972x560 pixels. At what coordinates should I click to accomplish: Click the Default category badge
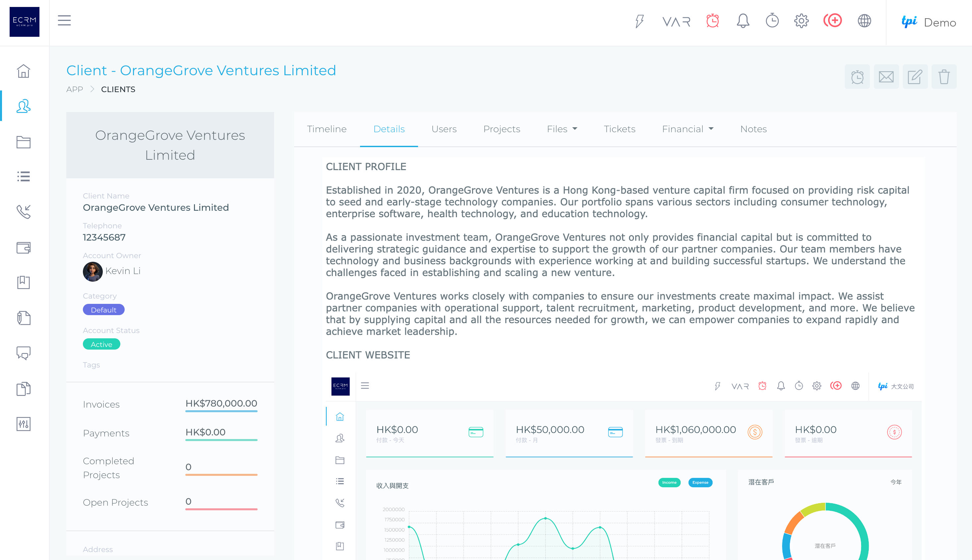pos(103,309)
